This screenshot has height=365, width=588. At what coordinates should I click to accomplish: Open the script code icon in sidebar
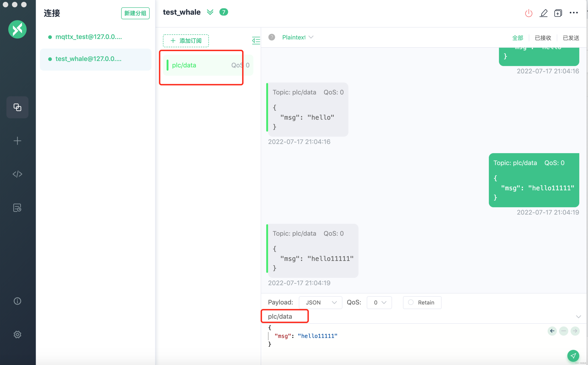(x=17, y=174)
